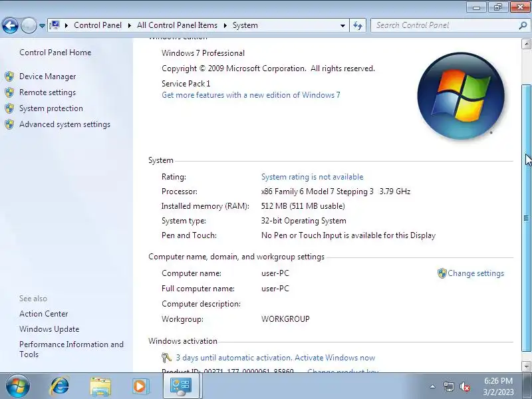
Task: Launch Windows Media Player from taskbar
Action: point(141,386)
